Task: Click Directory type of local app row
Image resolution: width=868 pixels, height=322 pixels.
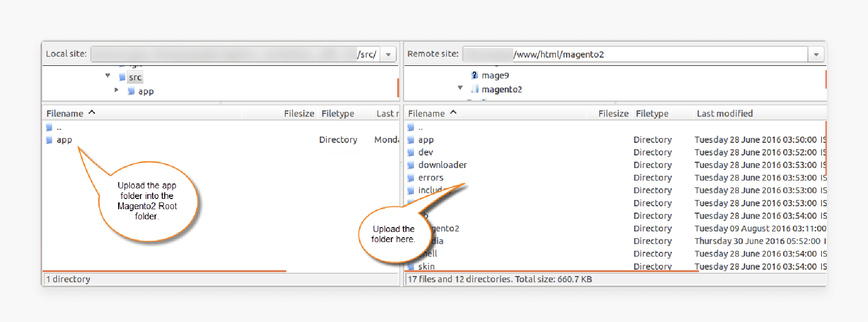Action: (338, 139)
